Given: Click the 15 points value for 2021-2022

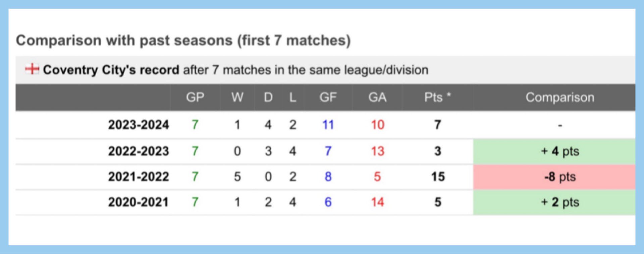Looking at the screenshot, I should (438, 177).
